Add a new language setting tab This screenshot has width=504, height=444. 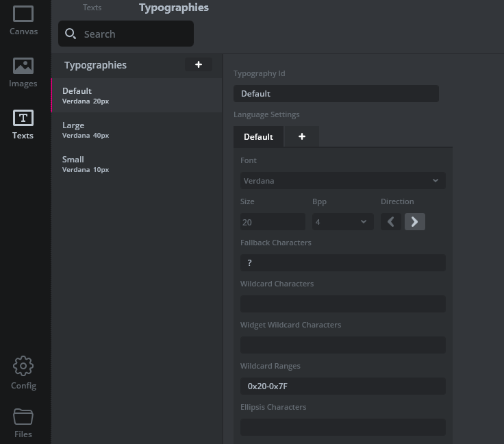pos(302,136)
